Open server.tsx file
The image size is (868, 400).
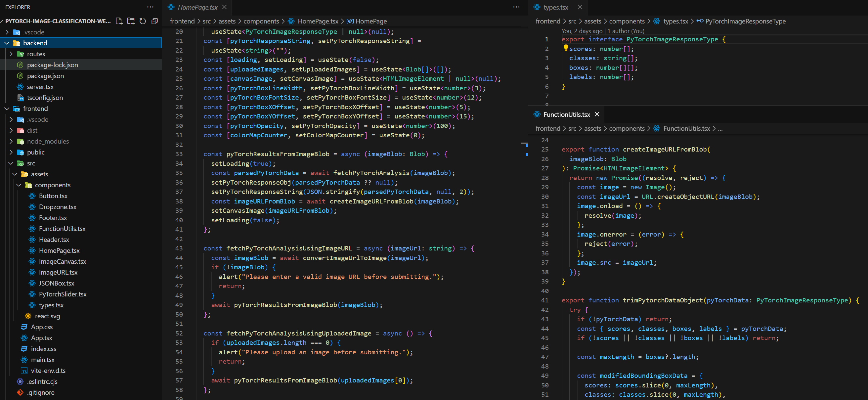81,87
